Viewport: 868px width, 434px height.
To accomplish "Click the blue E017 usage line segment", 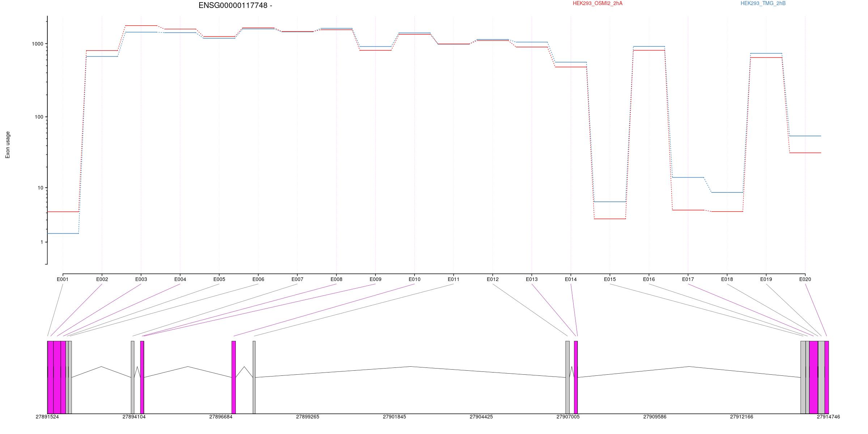I will point(688,177).
